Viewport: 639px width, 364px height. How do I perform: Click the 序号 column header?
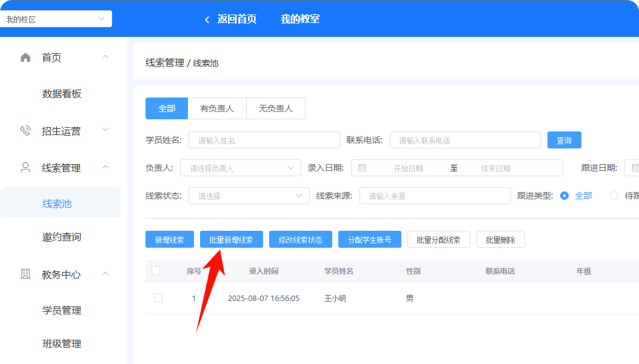[194, 271]
